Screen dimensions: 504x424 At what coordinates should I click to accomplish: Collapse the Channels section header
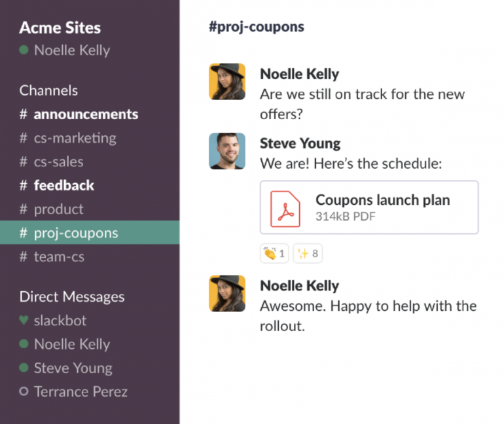[48, 90]
